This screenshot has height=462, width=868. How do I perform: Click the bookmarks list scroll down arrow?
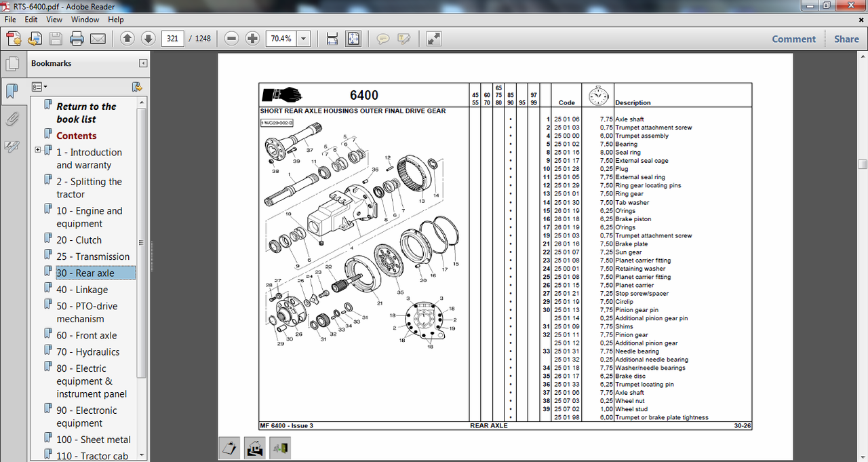tap(142, 455)
